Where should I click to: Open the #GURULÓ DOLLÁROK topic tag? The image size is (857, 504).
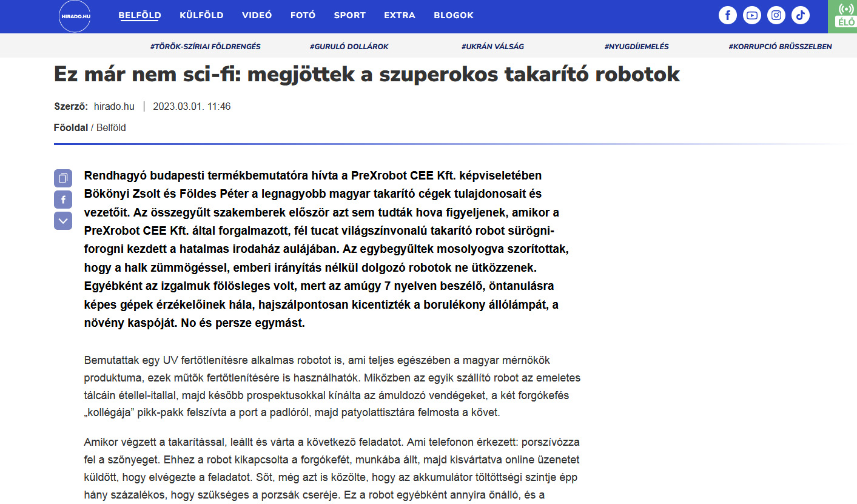pyautogui.click(x=349, y=46)
